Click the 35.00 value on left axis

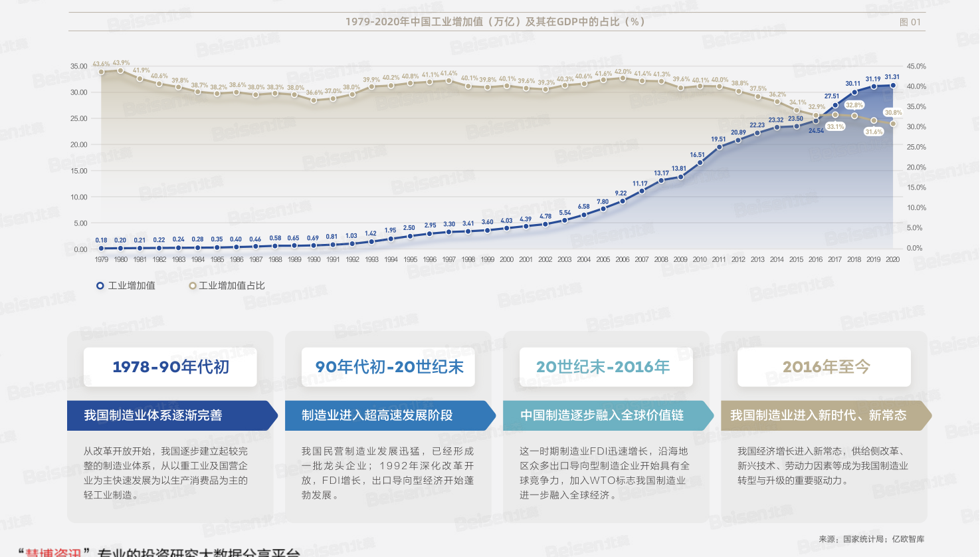(x=79, y=66)
